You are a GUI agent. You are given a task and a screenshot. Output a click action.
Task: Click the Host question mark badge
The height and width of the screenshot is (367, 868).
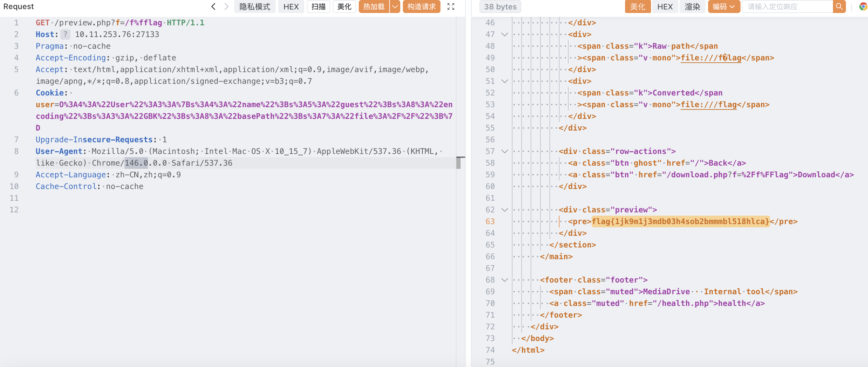[x=66, y=34]
